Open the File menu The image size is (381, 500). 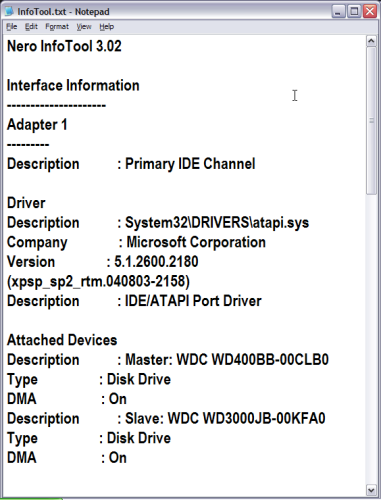tap(12, 27)
